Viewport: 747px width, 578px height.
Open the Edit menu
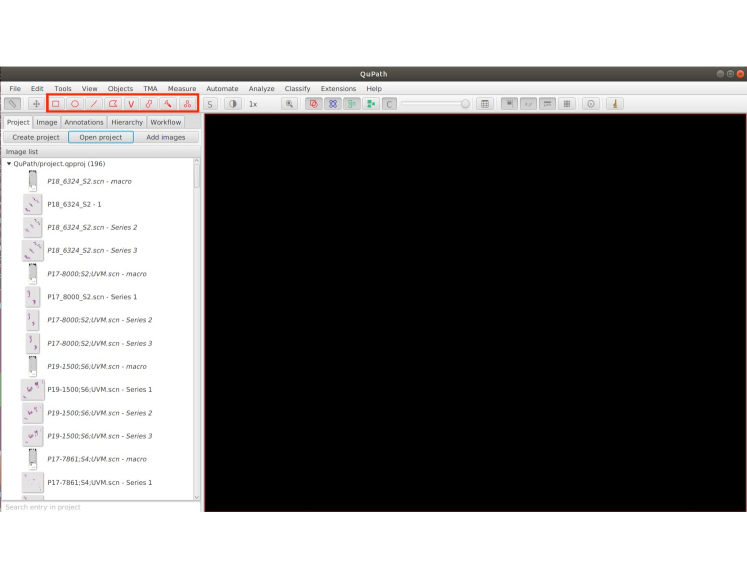(37, 89)
